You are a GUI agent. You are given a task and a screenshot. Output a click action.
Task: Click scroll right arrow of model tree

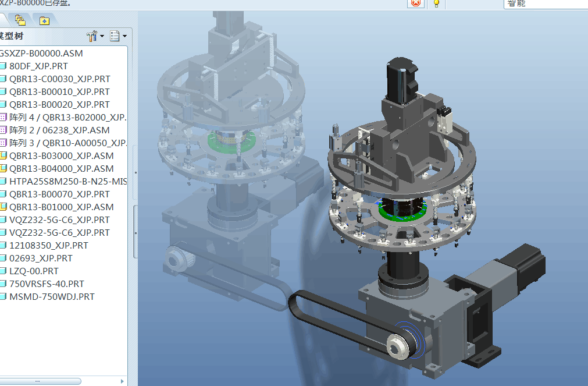tap(122, 381)
